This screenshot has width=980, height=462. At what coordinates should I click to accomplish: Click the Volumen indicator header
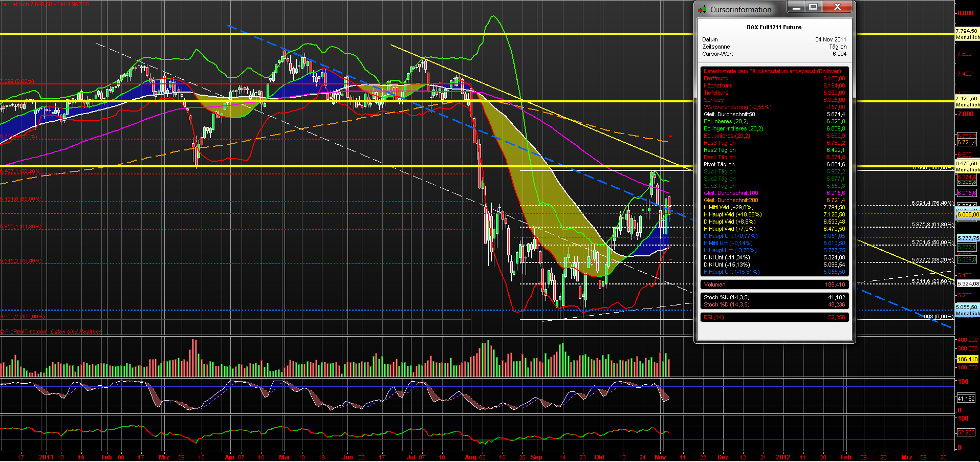coord(714,284)
